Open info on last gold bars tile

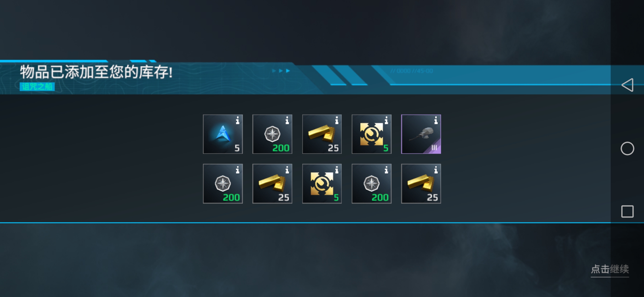click(436, 170)
